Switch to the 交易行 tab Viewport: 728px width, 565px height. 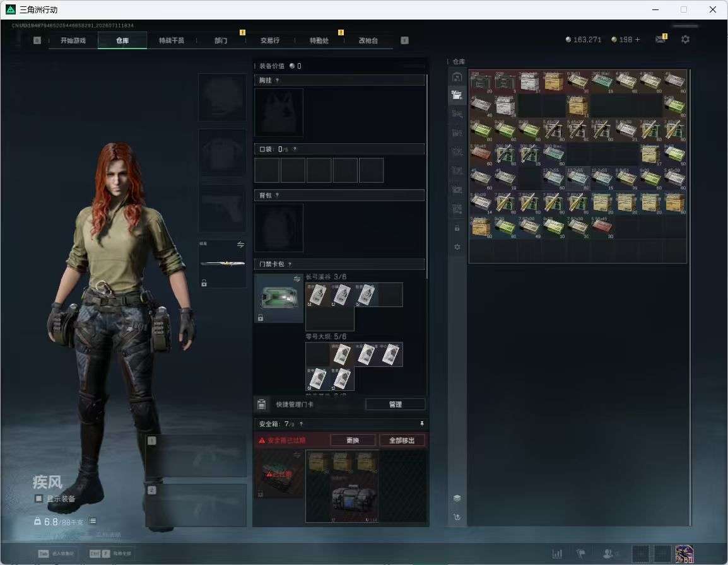click(270, 40)
